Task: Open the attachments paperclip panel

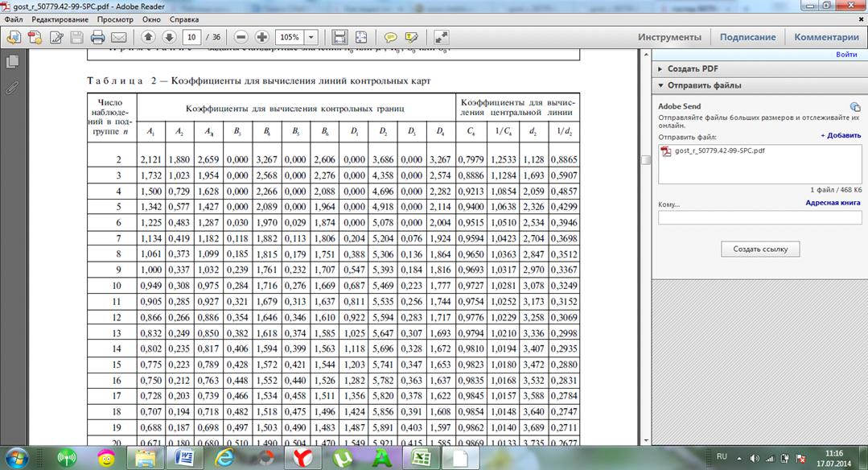Action: 11,87
